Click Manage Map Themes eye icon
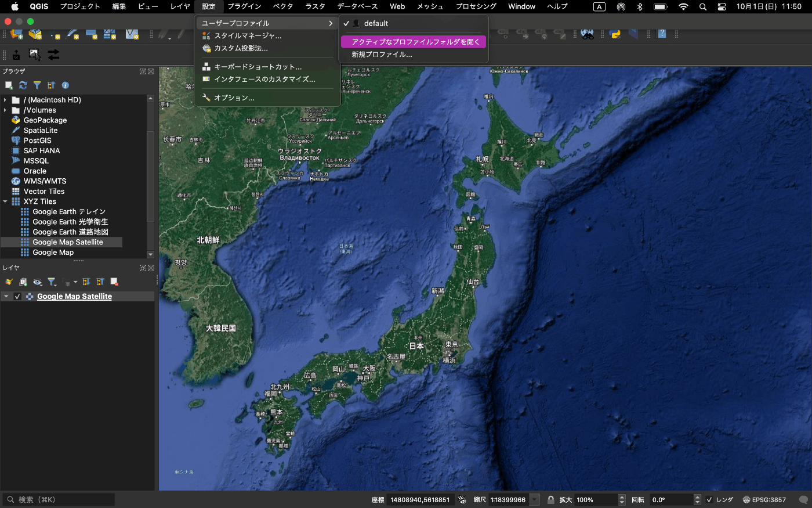Image resolution: width=812 pixels, height=508 pixels. 38,282
